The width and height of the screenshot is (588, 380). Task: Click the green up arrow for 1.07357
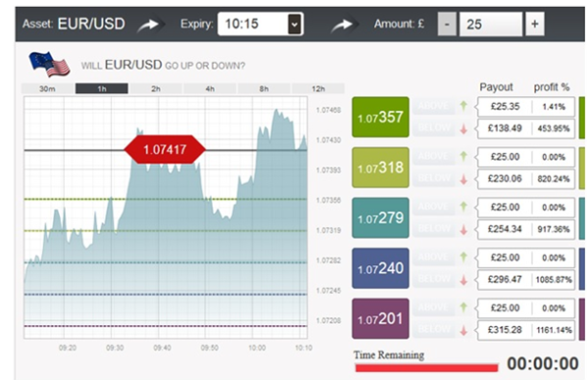coord(464,106)
